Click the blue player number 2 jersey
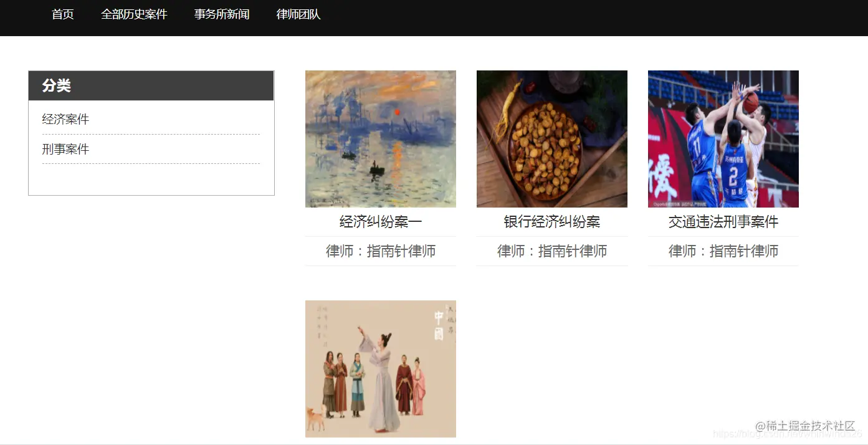This screenshot has width=868, height=445. click(733, 175)
